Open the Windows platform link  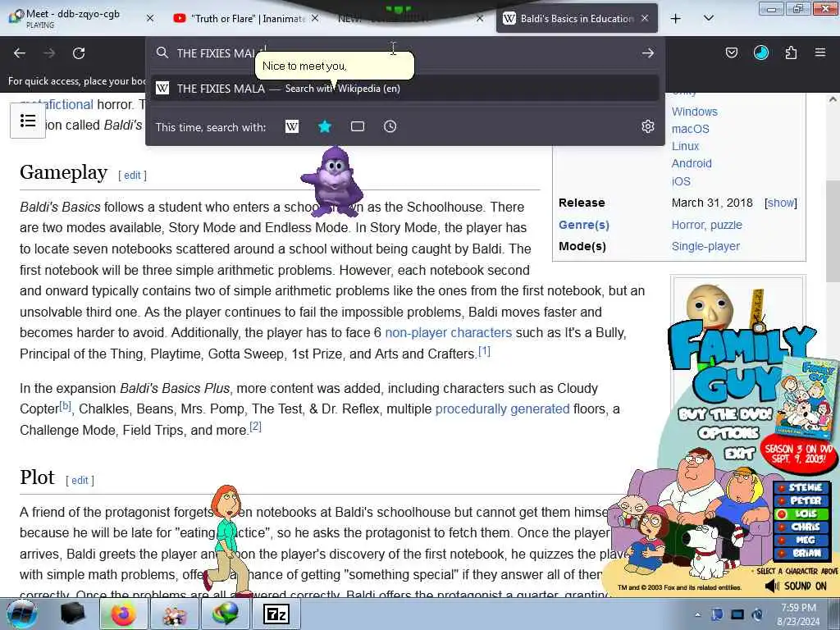click(x=694, y=112)
